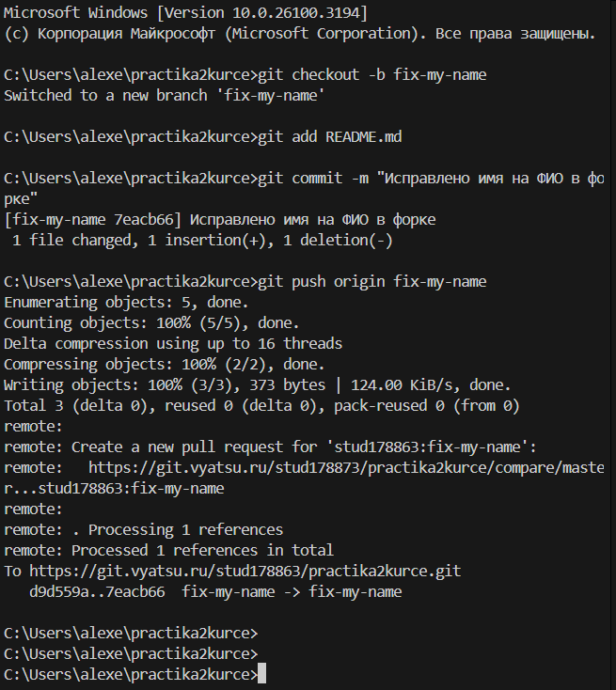The width and height of the screenshot is (616, 690).
Task: Click the 'Total 3 (delta 0)' line
Action: point(261,405)
